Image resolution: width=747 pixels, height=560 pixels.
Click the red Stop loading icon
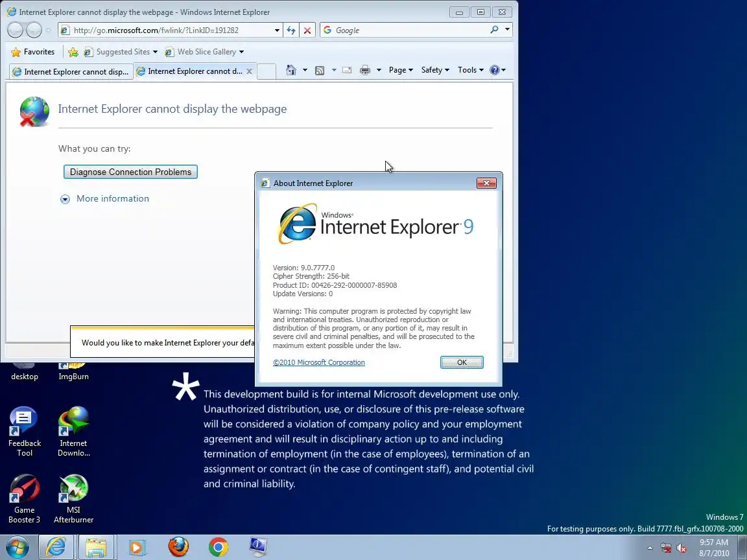pyautogui.click(x=307, y=30)
